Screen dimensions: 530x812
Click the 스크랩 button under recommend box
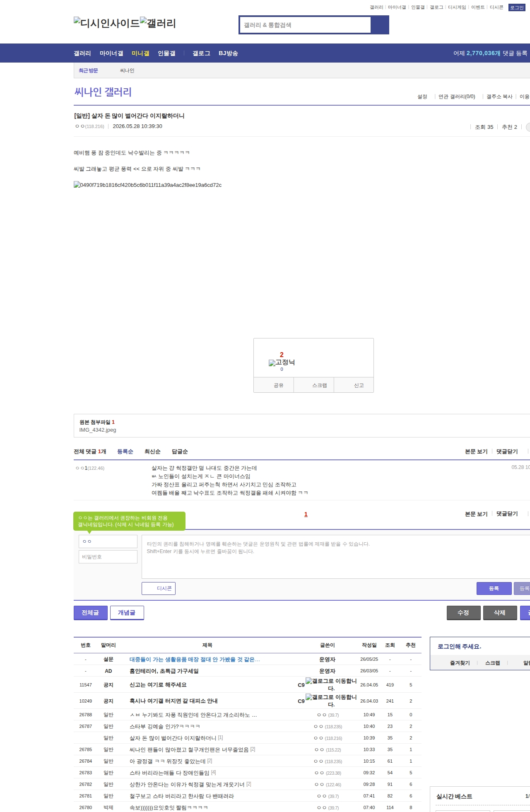point(314,385)
